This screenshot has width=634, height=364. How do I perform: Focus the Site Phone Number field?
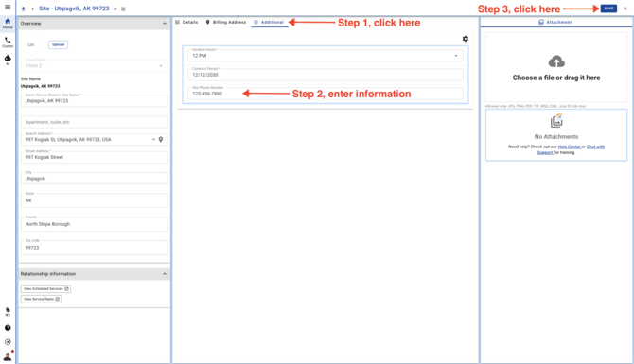[x=326, y=94]
